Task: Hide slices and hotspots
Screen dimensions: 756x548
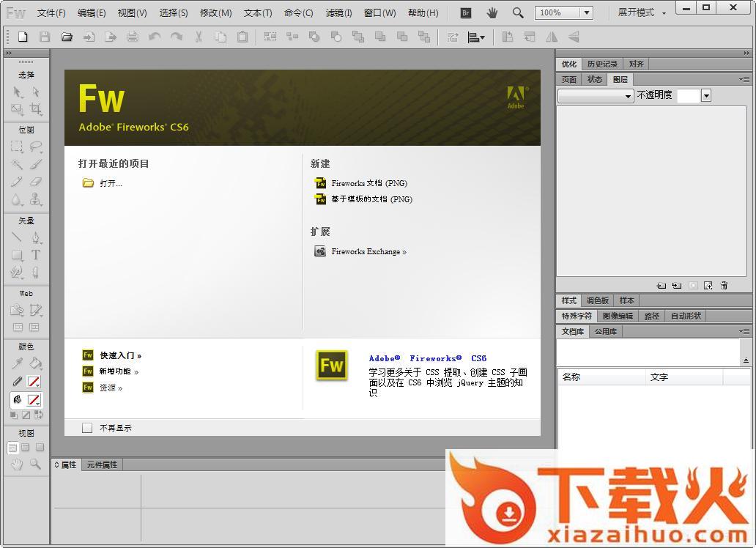Action: click(x=18, y=327)
